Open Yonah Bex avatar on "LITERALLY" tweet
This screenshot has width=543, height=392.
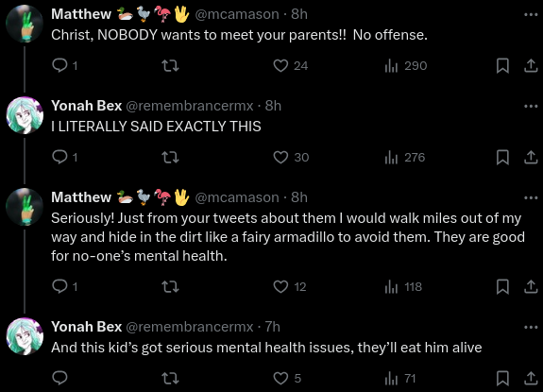tap(25, 115)
